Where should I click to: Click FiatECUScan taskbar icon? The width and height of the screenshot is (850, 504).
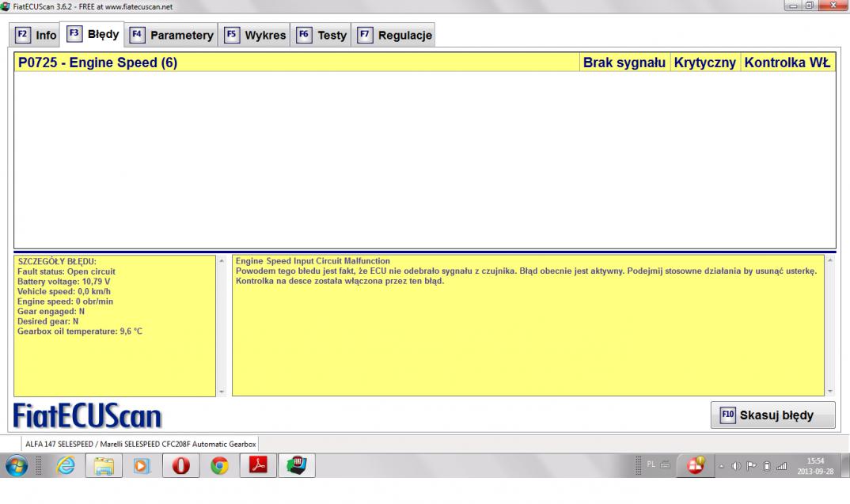[x=297, y=465]
